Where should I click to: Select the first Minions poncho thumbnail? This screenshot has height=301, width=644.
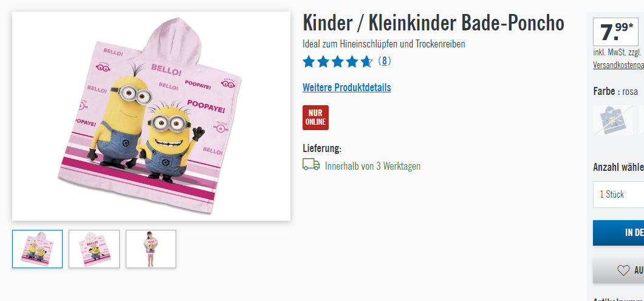[38, 249]
